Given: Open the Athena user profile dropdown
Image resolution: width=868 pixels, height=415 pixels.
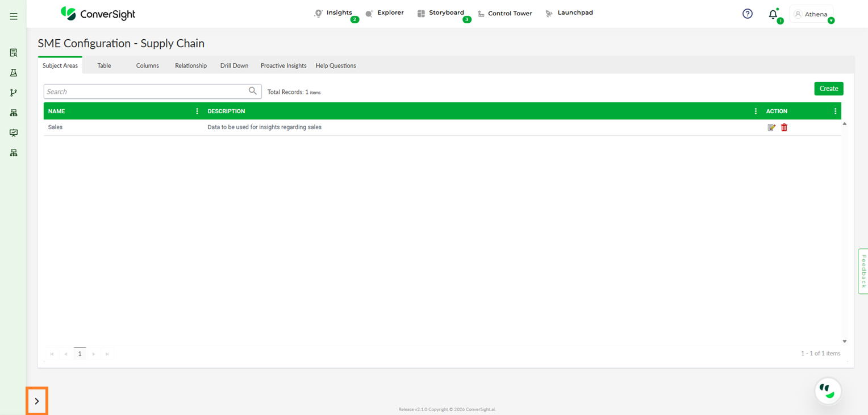Looking at the screenshot, I should 812,14.
